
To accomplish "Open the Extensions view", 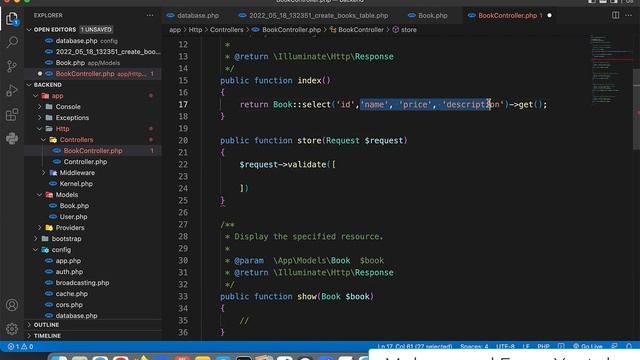I will [12, 115].
